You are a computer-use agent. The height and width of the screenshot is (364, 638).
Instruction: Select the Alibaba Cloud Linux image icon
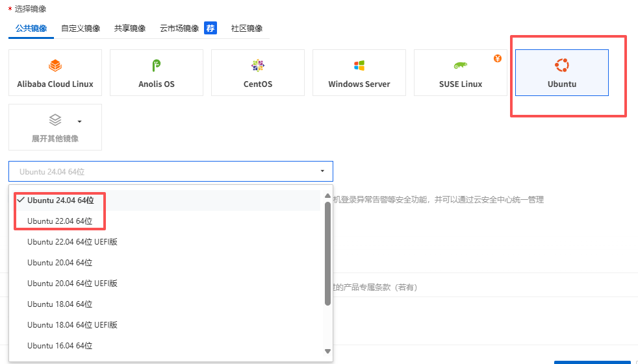pos(55,66)
